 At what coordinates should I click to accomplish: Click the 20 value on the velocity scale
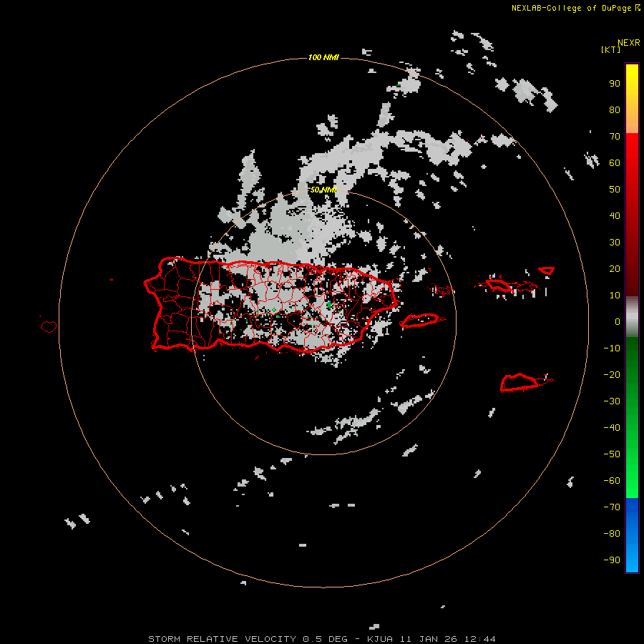click(615, 269)
